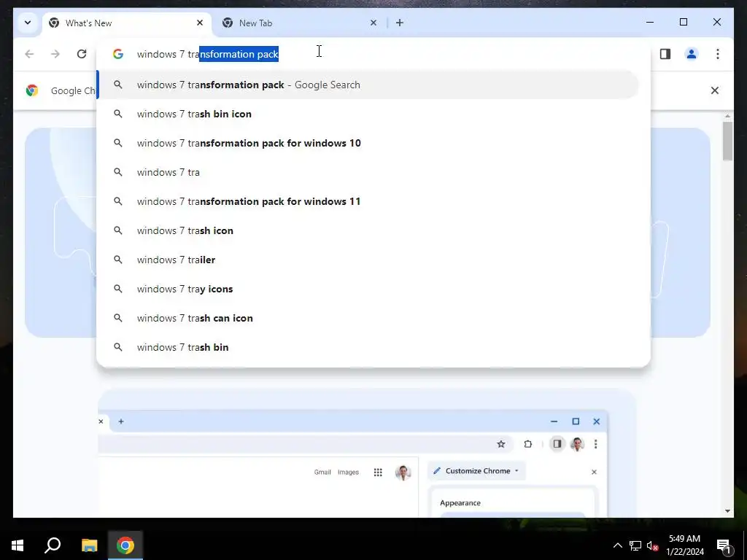747x560 pixels.
Task: Click the Google apps grid in illustration
Action: [x=378, y=472]
